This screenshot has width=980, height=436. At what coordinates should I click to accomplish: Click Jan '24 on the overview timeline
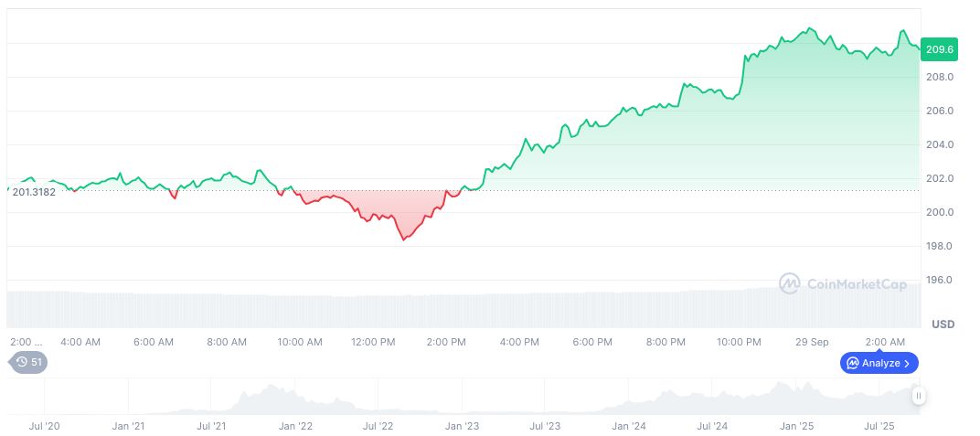[x=628, y=426]
